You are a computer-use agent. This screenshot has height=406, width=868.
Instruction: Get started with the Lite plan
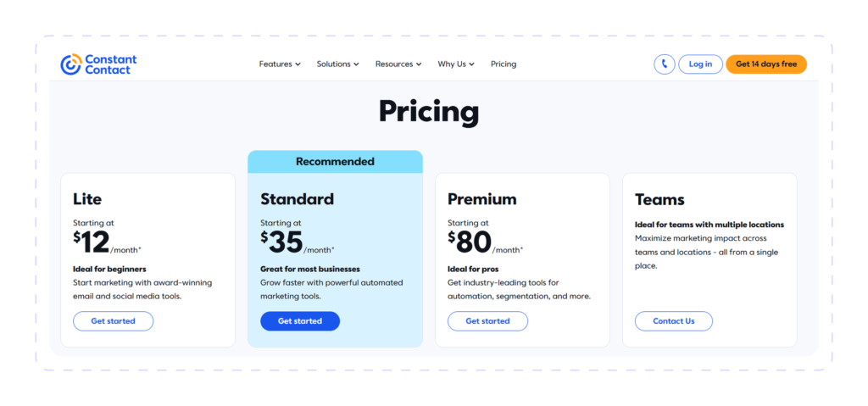click(113, 321)
